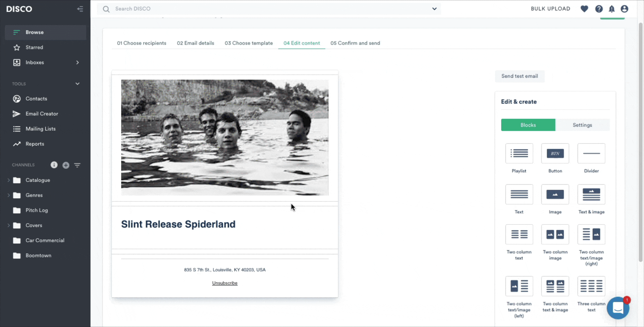Screen dimensions: 644x327
Task: Open Browse in sidebar
Action: point(46,32)
